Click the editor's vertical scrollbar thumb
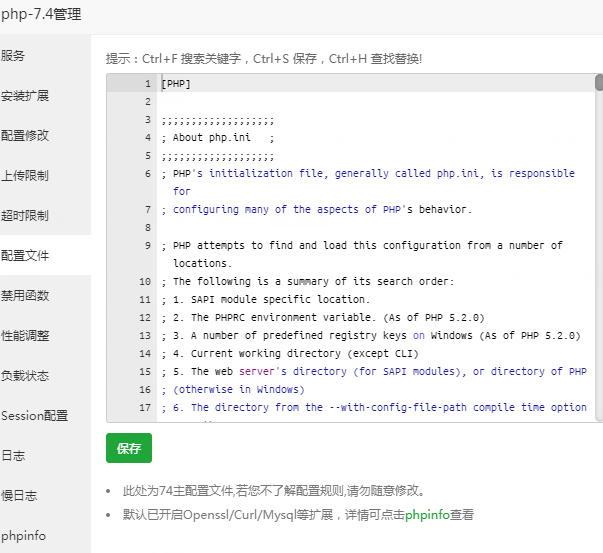This screenshot has height=553, width=603. click(599, 83)
